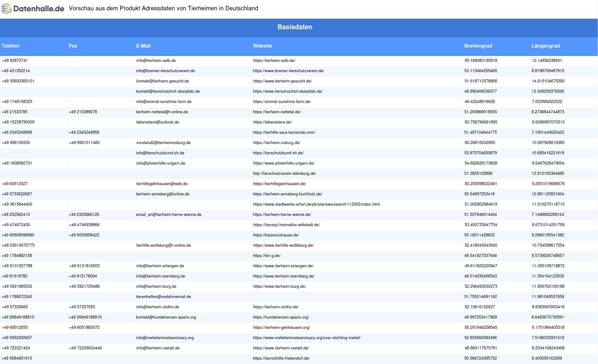The height and width of the screenshot is (364, 598).
Task: Click email info@bremer-tierschutzverein.de
Action: (165, 71)
